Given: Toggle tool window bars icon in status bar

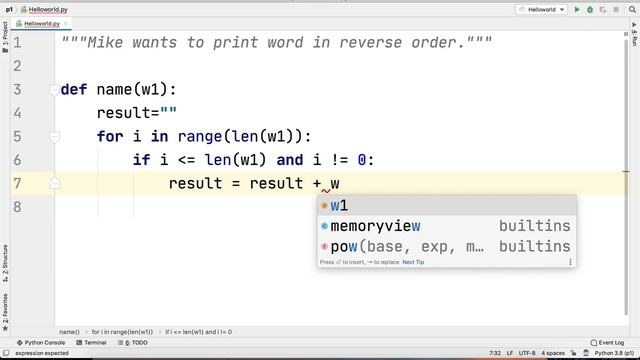Looking at the screenshot, I should tap(6, 353).
